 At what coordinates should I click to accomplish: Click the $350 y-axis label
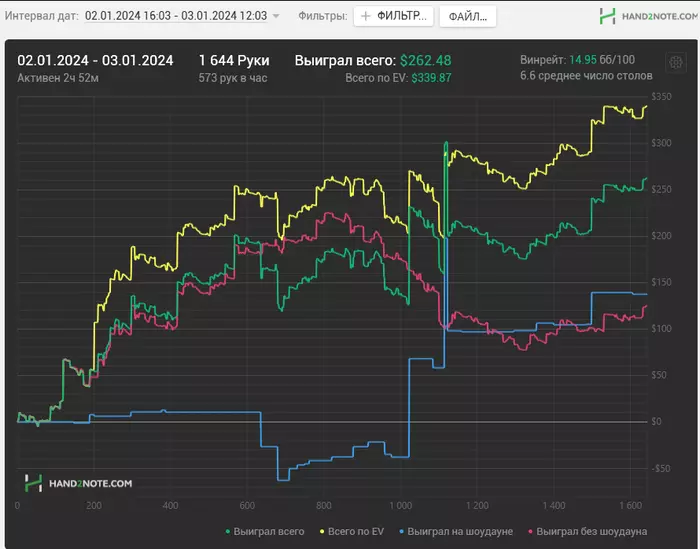click(661, 96)
